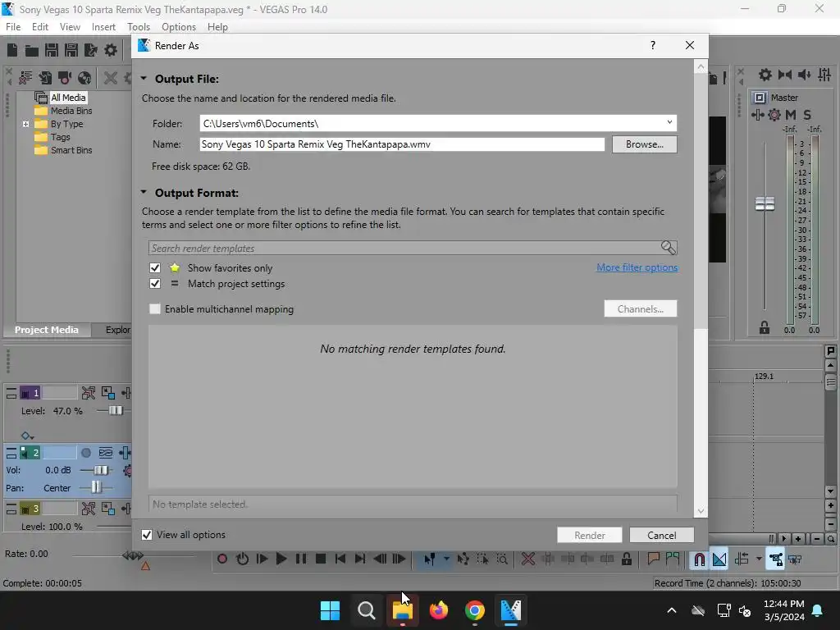Screen dimensions: 840x630
Task: Collapse the Output Format section
Action: pyautogui.click(x=144, y=192)
